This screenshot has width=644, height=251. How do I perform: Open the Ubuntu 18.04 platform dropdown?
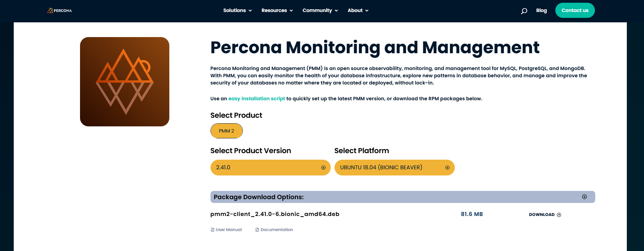coord(395,168)
